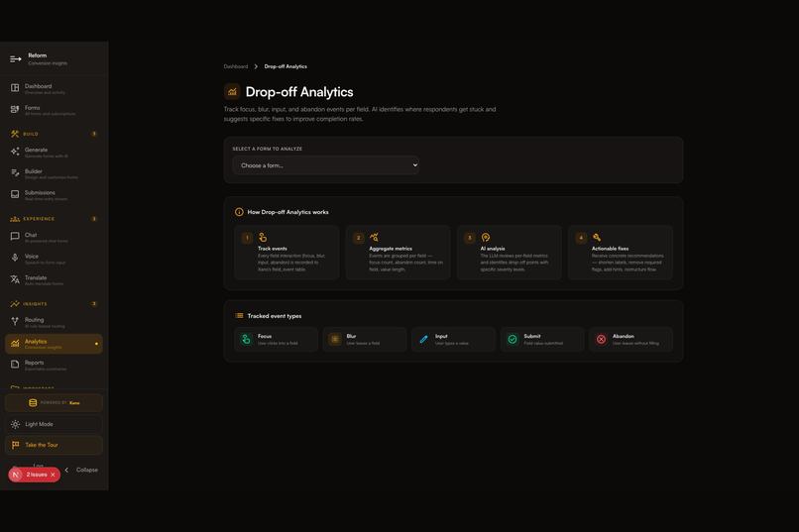Click the Take the Tour flag icon
Viewport: 799px width, 532px height.
15,445
